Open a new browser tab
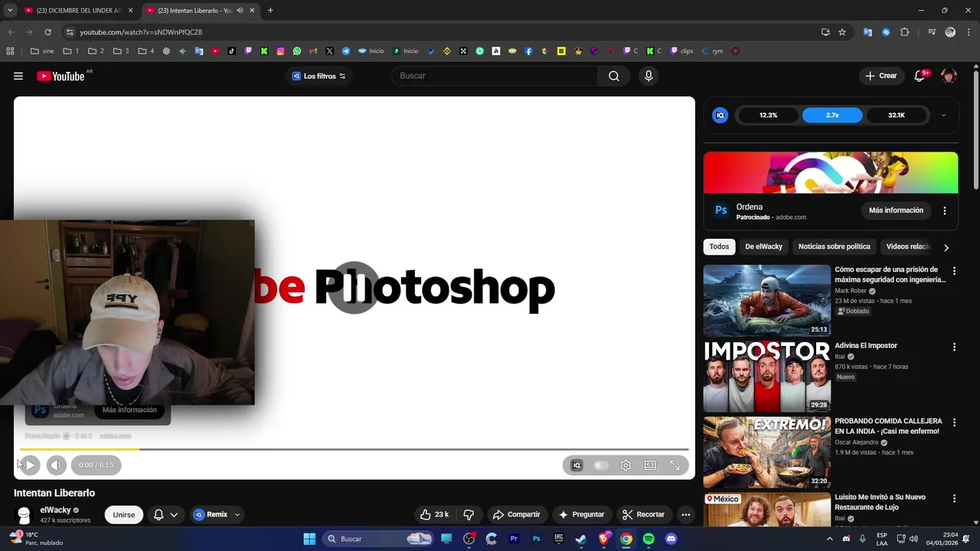 270,11
